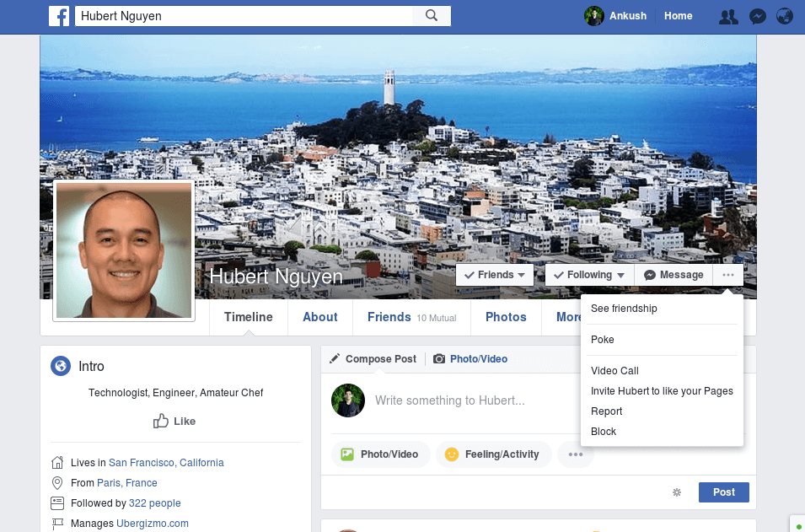Choose Poke in the dropdown menu

click(662, 340)
